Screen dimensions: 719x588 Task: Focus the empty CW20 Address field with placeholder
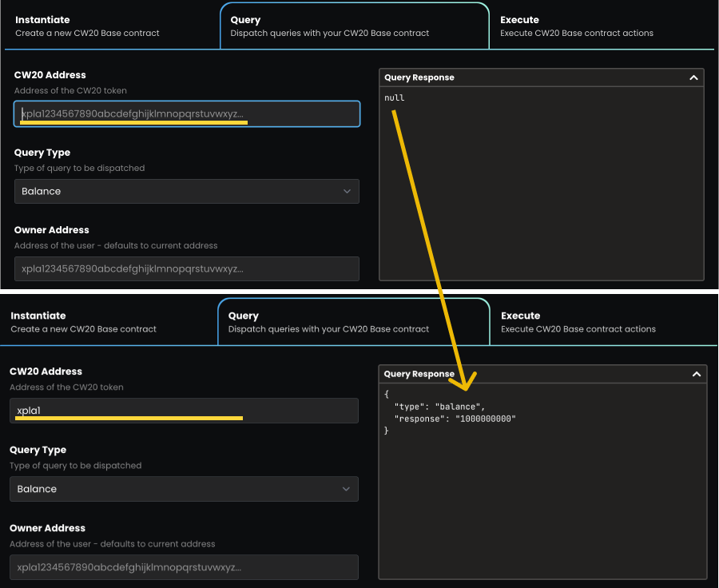click(x=187, y=114)
